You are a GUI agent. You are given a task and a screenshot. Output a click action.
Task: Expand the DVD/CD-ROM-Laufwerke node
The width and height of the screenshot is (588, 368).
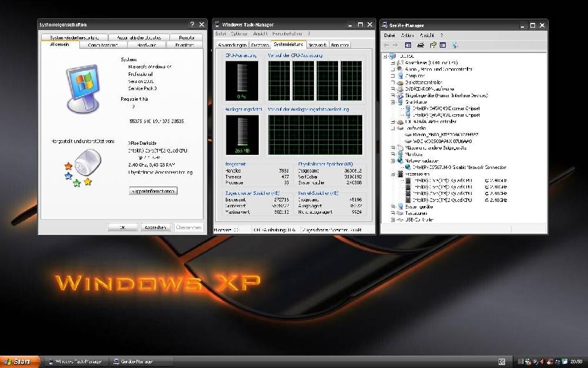tap(393, 89)
